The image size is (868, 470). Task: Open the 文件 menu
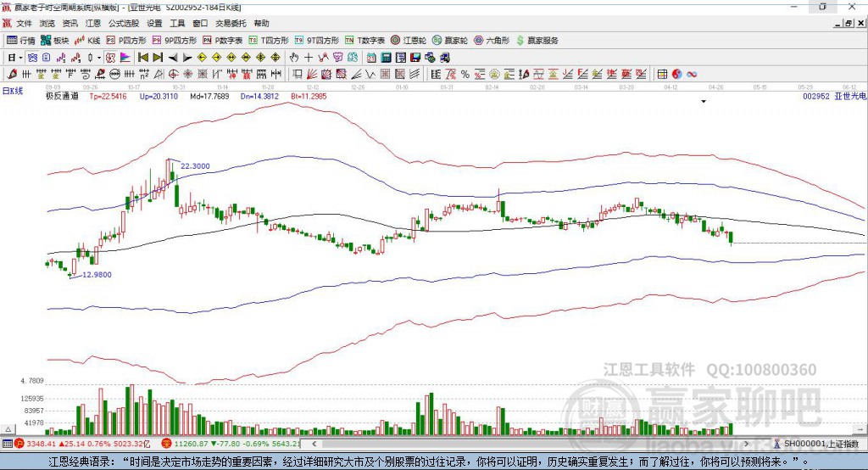click(24, 23)
